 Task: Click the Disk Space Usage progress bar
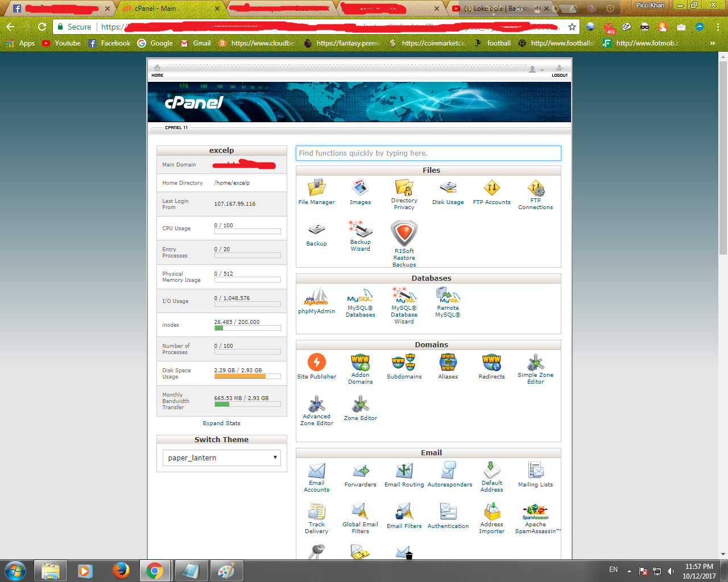247,376
